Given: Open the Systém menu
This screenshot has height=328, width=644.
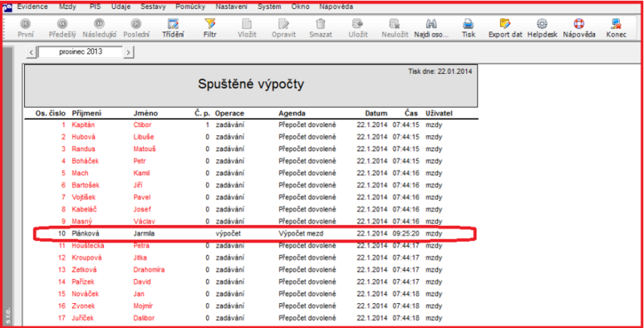Looking at the screenshot, I should (270, 7).
